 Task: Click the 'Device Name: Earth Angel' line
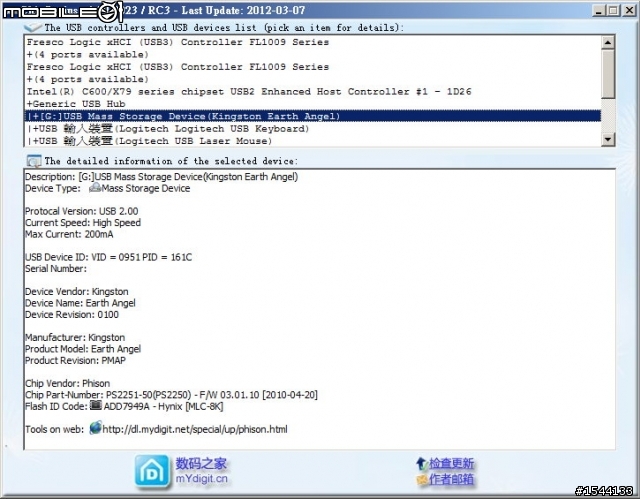click(x=80, y=303)
